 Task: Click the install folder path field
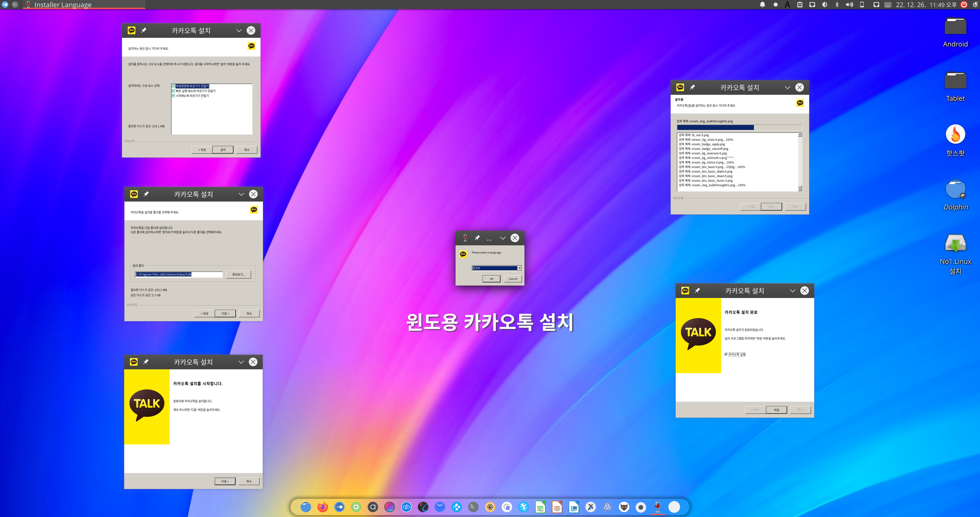[179, 275]
